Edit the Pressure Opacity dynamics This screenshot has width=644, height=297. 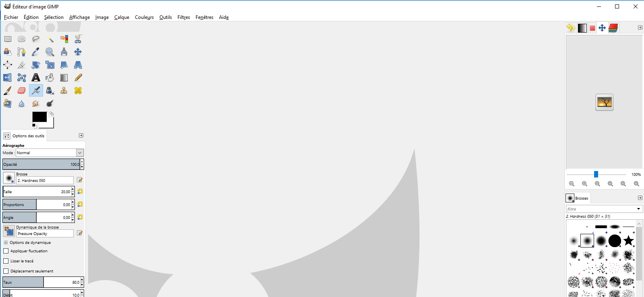(x=80, y=233)
